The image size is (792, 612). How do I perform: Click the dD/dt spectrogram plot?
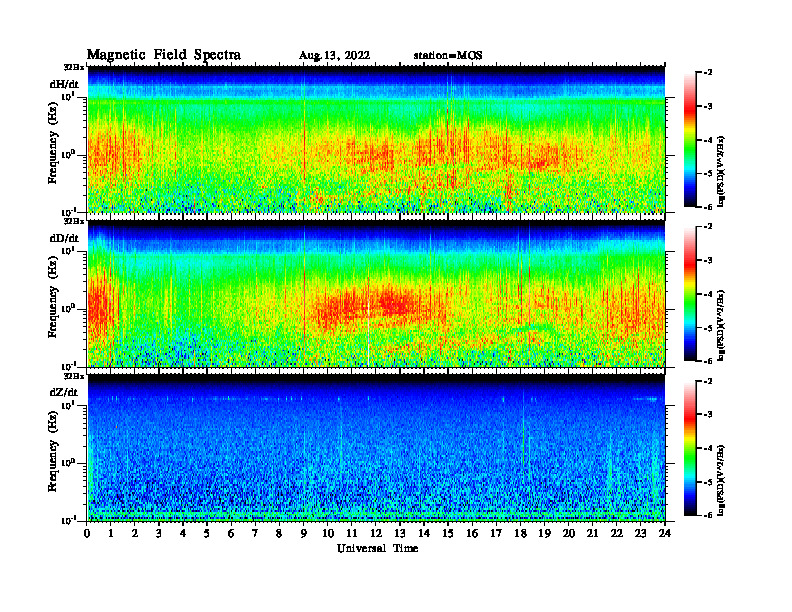pyautogui.click(x=376, y=293)
